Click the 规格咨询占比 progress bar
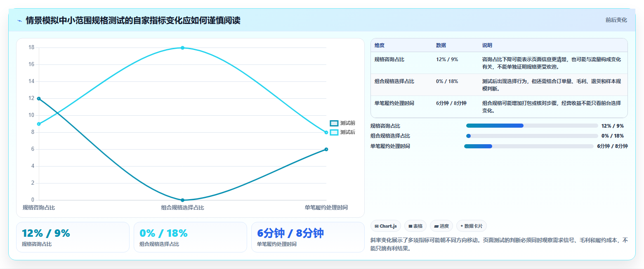The width and height of the screenshot is (644, 269). click(532, 126)
